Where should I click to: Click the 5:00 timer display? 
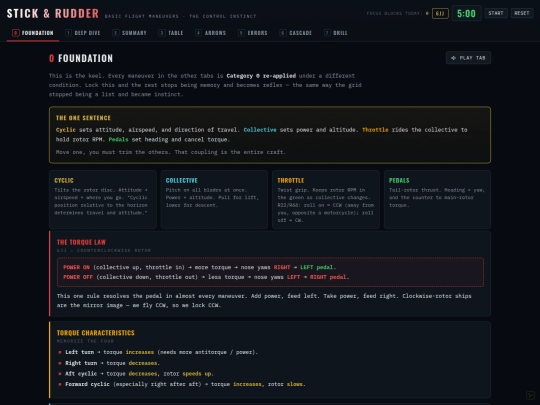466,13
